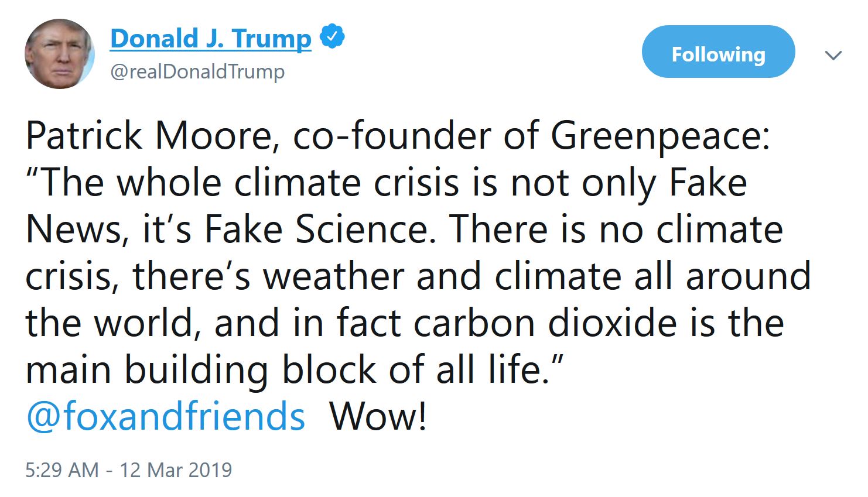Open the tweet timestamp 5:29 AM
The width and height of the screenshot is (868, 497).
coord(62,470)
